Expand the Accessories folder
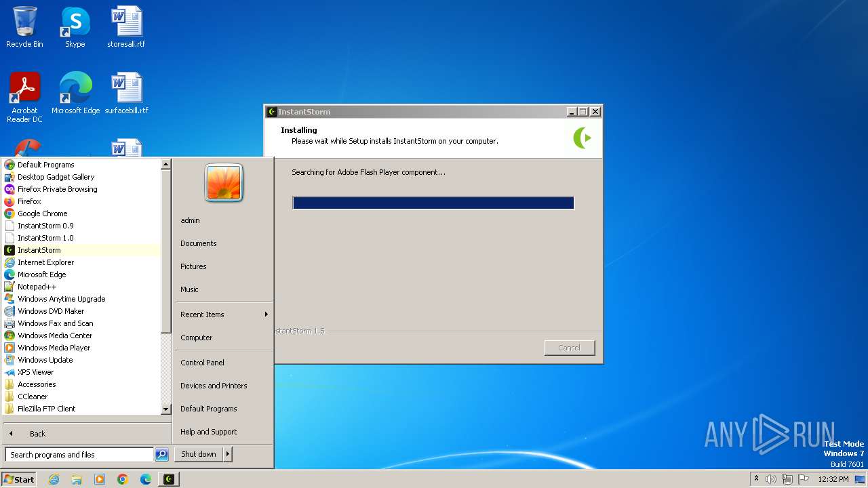 (81, 384)
